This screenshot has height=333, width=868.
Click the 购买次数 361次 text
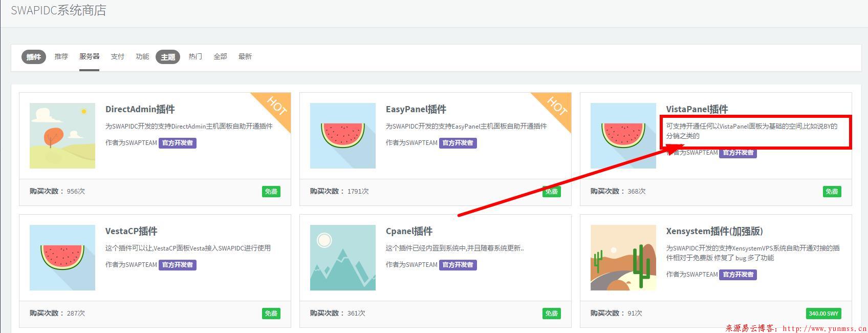click(x=338, y=313)
